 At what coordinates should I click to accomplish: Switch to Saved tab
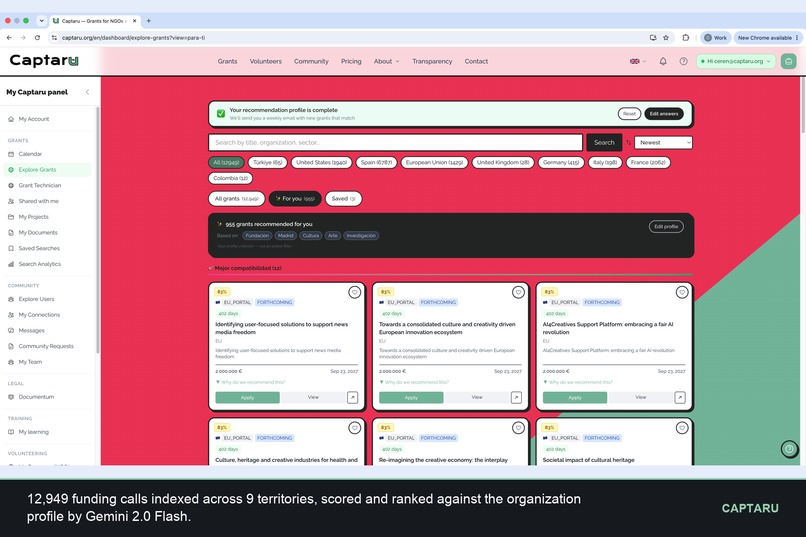343,198
